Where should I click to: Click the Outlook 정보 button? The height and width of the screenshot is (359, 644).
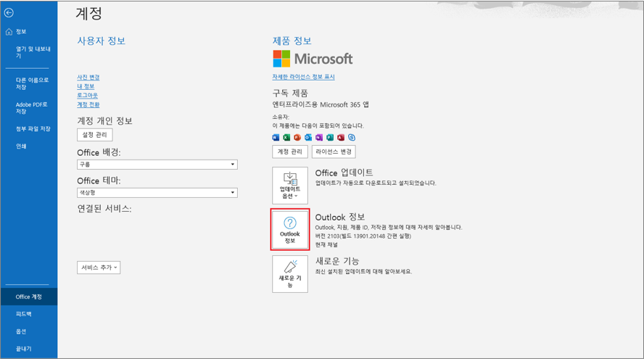[290, 230]
